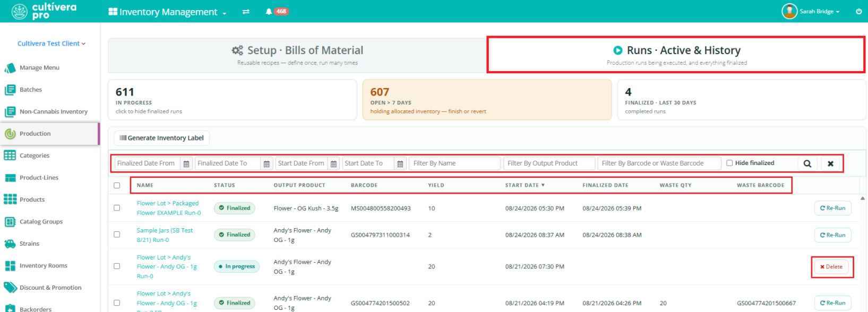Screen dimensions: 868x312
Task: Click Filter By Barcode or Waste Barcode field
Action: coord(659,163)
